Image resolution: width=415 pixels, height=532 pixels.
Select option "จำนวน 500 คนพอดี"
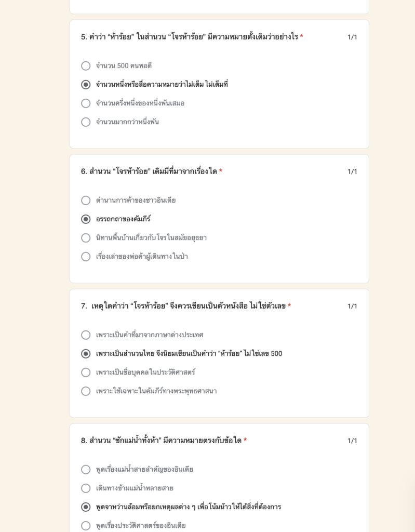click(x=86, y=66)
